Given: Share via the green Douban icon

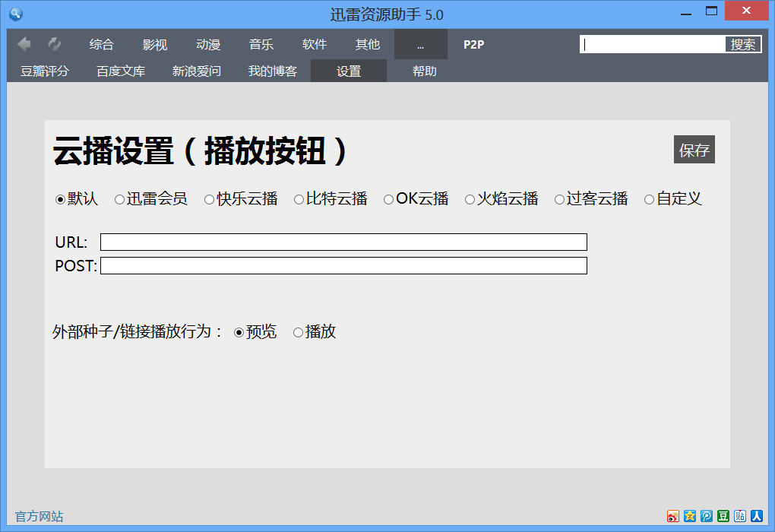Looking at the screenshot, I should tap(723, 516).
